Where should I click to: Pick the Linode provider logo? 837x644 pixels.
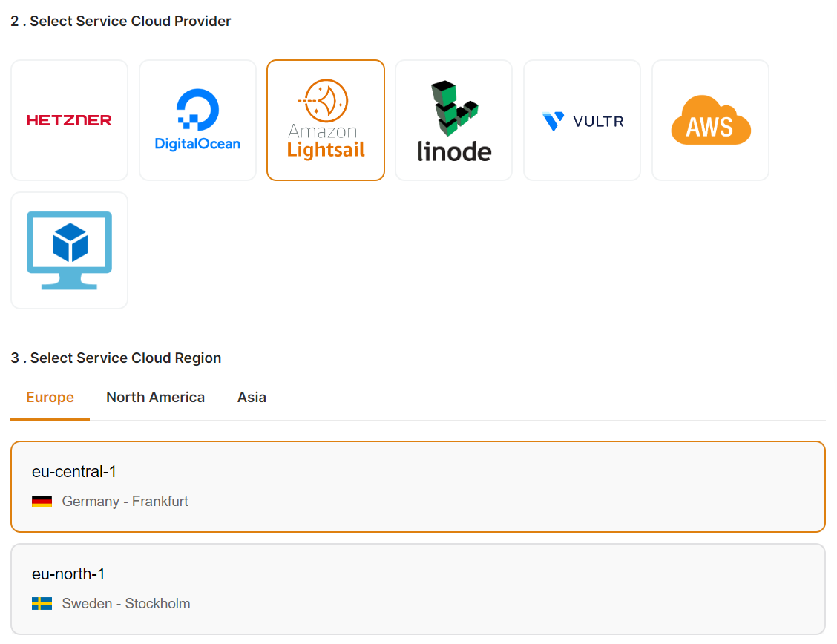pyautogui.click(x=453, y=120)
